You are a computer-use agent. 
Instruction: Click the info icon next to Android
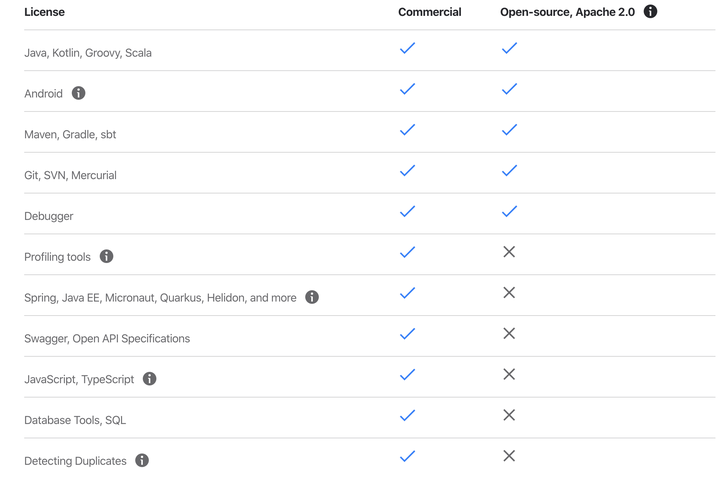pos(79,93)
